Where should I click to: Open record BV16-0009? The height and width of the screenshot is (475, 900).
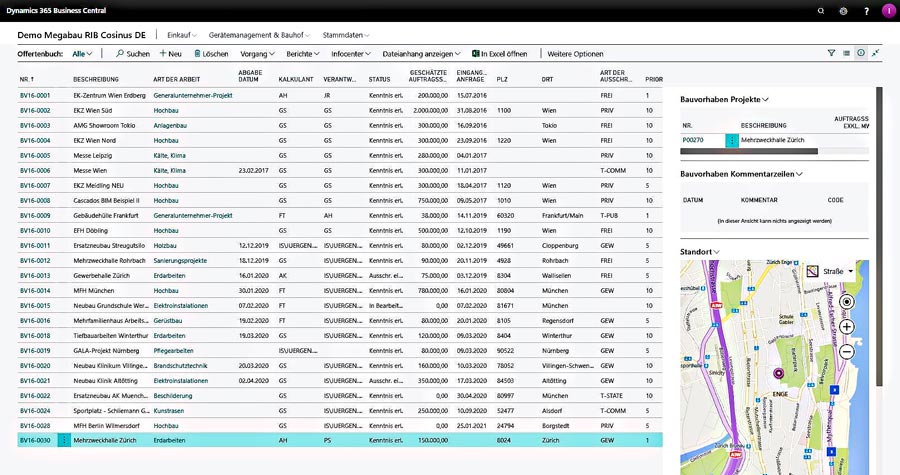35,215
